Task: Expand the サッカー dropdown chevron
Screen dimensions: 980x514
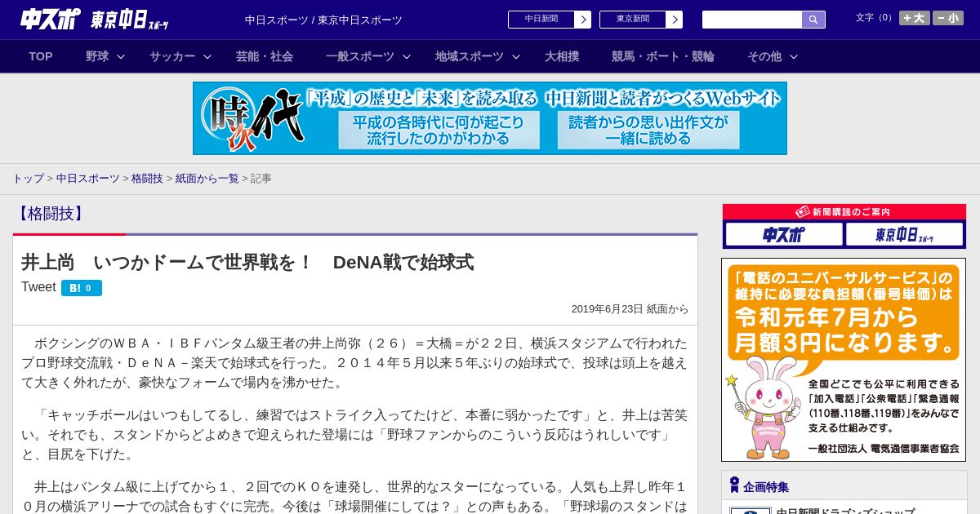Action: (x=207, y=56)
